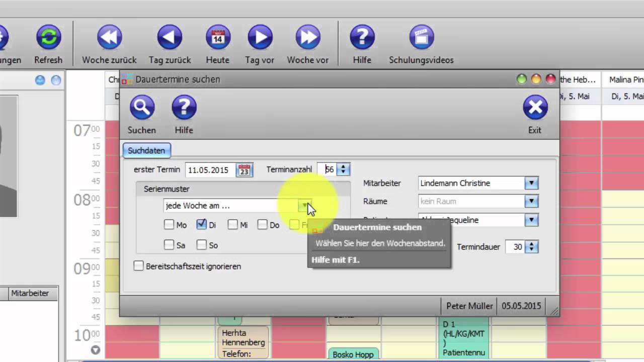Select the Herhta Hennenberg appointment
644x362 pixels.
pyautogui.click(x=243, y=343)
